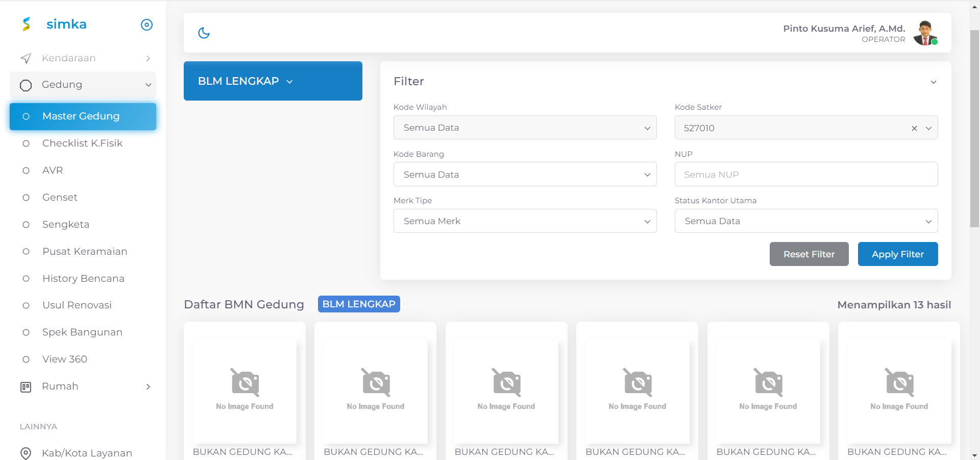
Task: Click Menampilkan 13 hasil text
Action: point(894,305)
